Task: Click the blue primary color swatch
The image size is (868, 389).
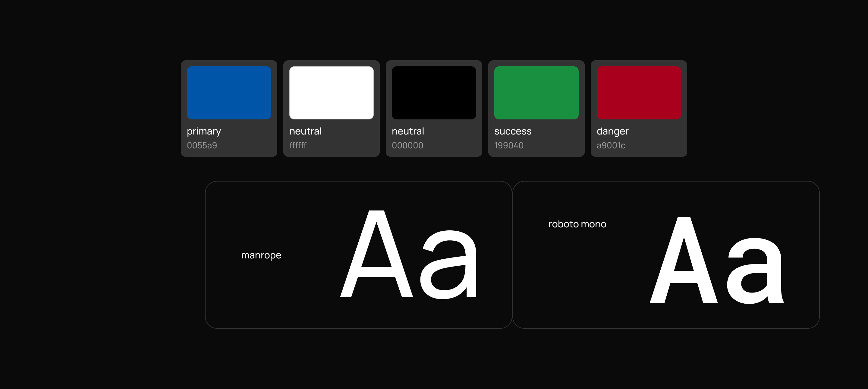Action: click(x=229, y=93)
